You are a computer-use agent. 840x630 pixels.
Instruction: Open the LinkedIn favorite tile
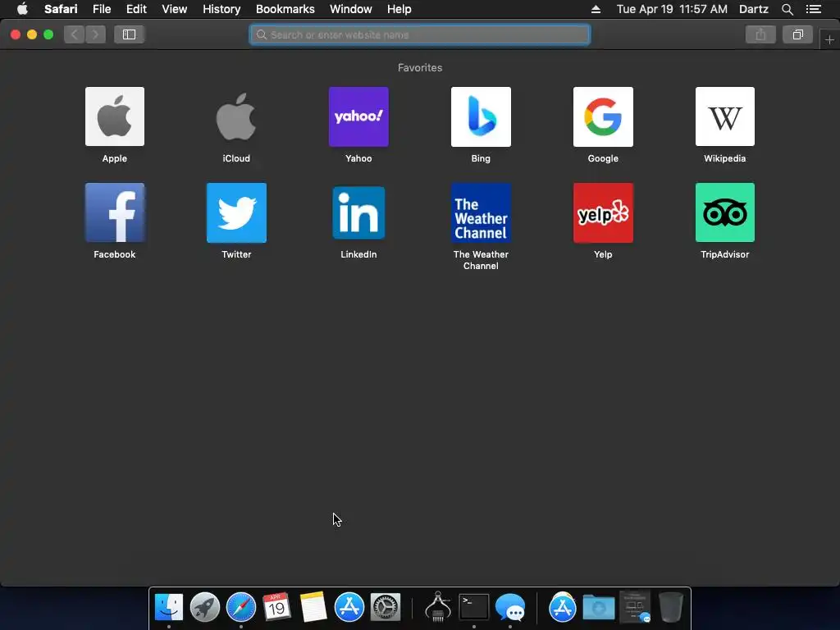point(358,212)
